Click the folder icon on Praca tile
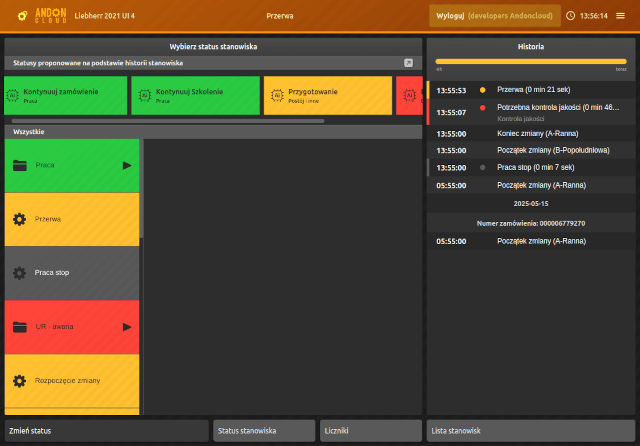 coord(20,165)
